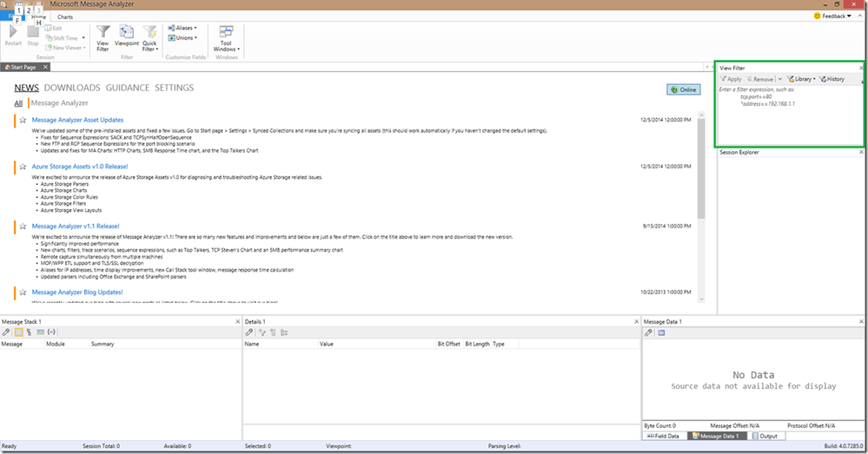Open Azure Storage Assets v1.0 Release link

(80, 167)
